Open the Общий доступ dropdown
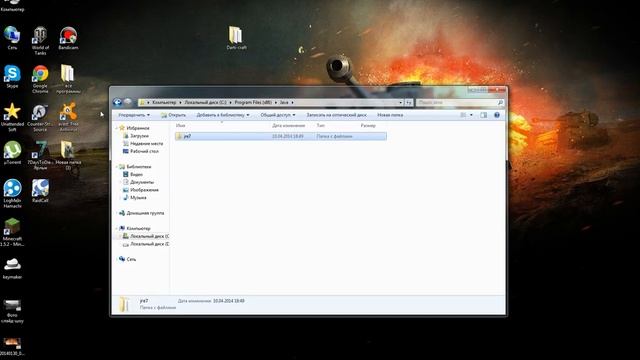 point(278,115)
